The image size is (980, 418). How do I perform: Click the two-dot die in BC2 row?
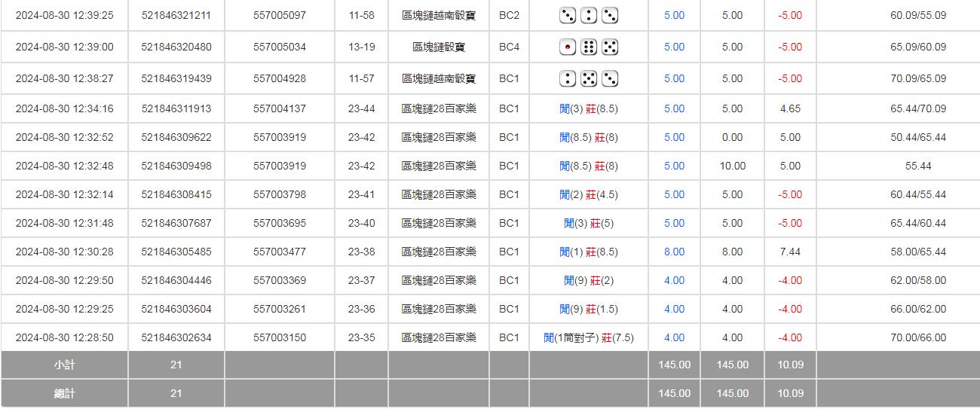[589, 15]
